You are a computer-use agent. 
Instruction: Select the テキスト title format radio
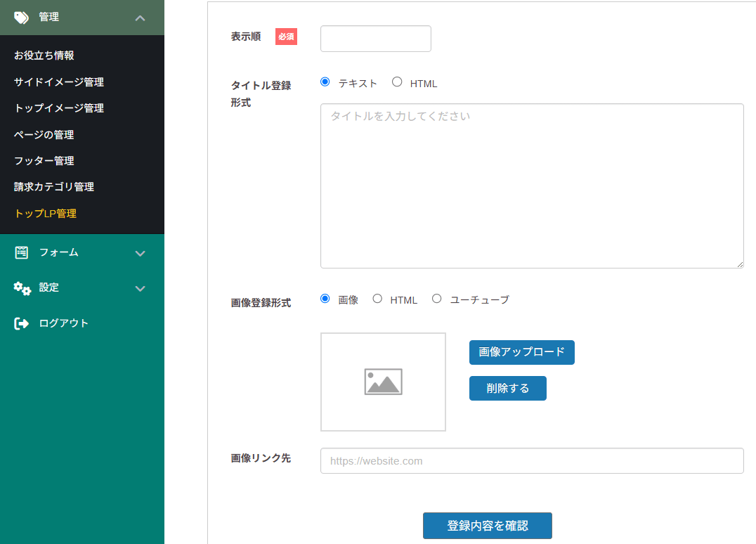325,82
